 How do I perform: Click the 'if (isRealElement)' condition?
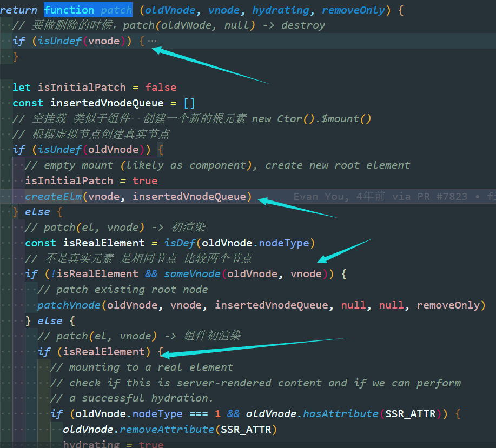click(94, 352)
